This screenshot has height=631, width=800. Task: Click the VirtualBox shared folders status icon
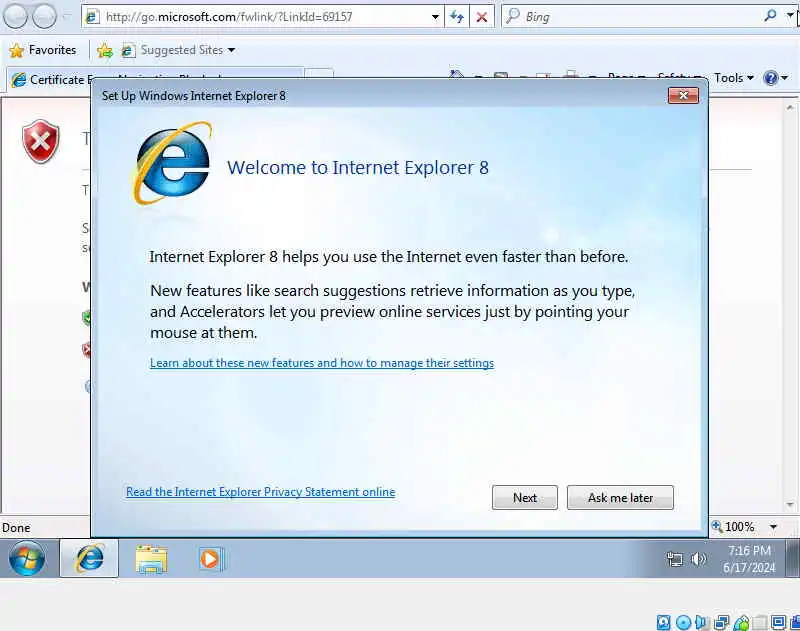pos(760,623)
